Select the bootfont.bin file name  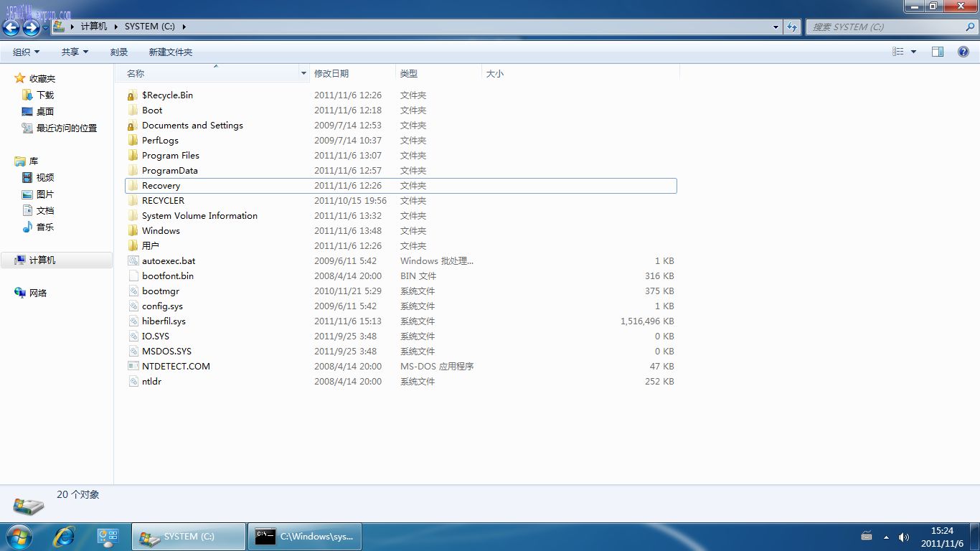tap(168, 276)
